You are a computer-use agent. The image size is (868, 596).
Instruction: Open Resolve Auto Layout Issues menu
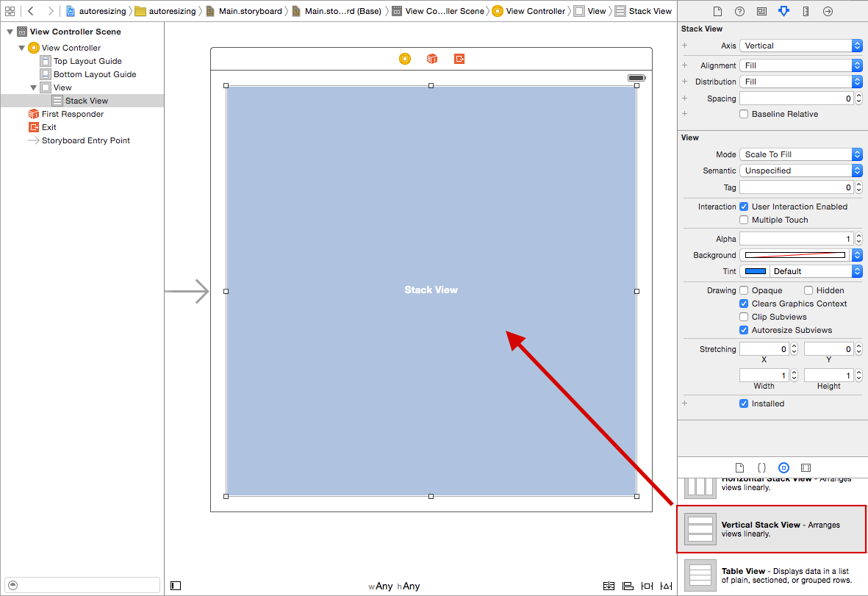tap(667, 586)
